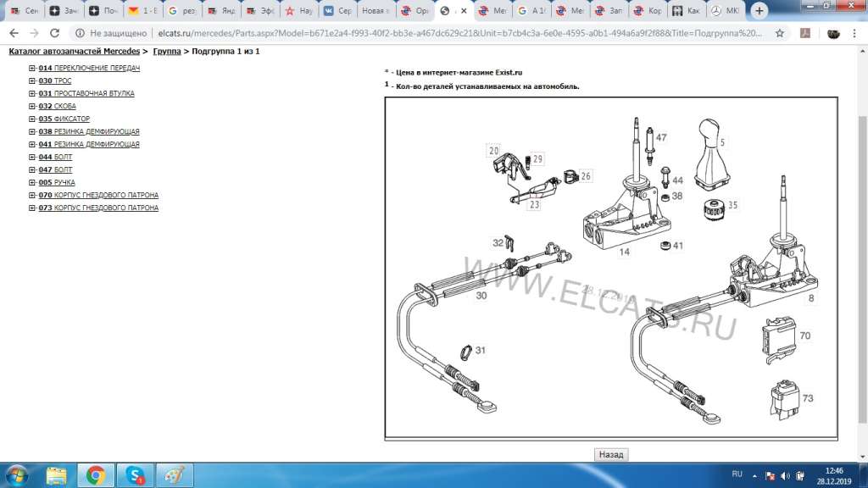The width and height of the screenshot is (868, 488).
Task: Open the Каталог автозапчастей Mercedes breadcrumb link
Action: click(74, 52)
